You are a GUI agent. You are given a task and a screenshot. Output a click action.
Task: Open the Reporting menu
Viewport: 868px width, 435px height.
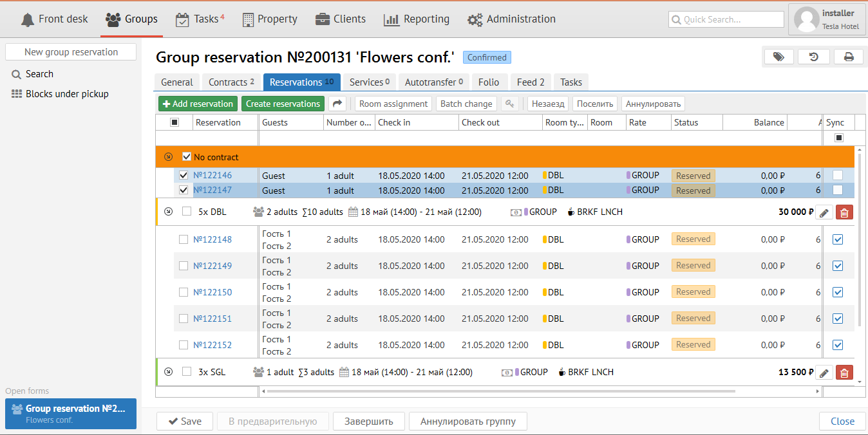click(417, 19)
